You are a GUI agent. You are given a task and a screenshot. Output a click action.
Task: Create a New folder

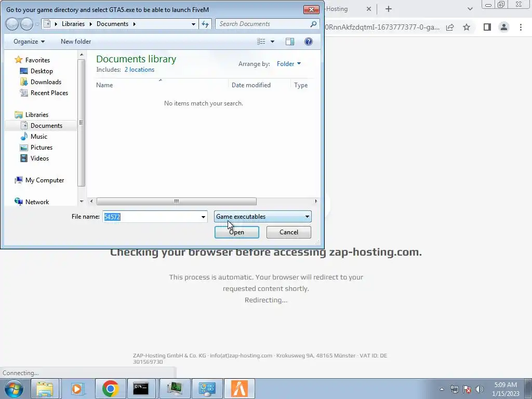coord(76,42)
